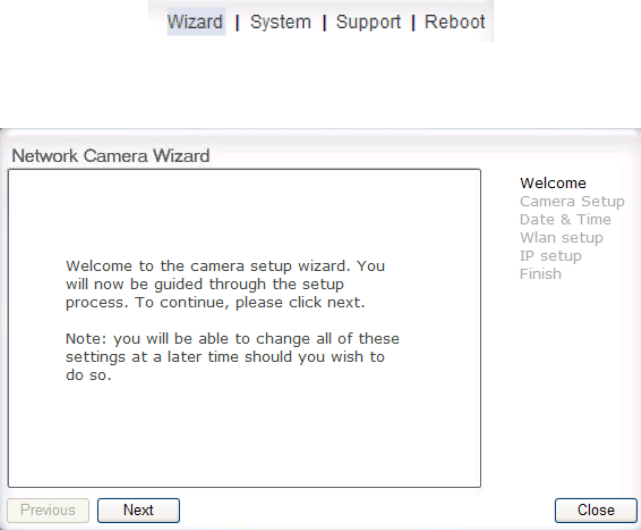Click the separator between System and Support
Image resolution: width=641 pixels, height=530 pixels.
[x=324, y=22]
